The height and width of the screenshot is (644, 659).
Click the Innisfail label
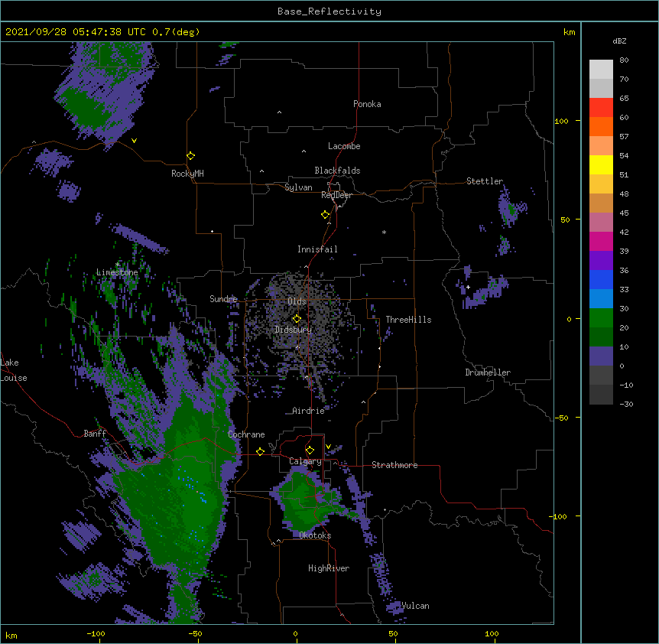pyautogui.click(x=317, y=249)
